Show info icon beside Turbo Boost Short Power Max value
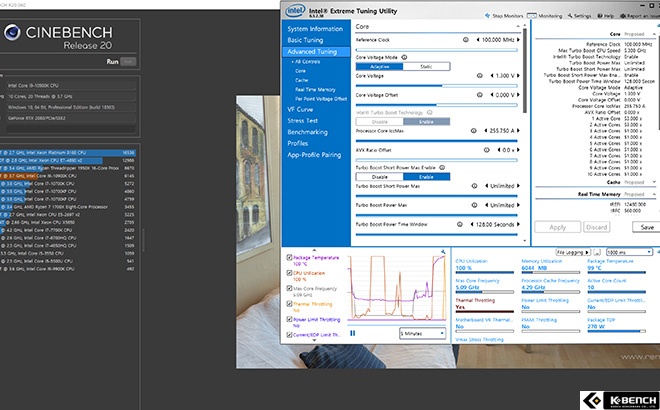This screenshot has width=660, height=410. click(x=474, y=186)
